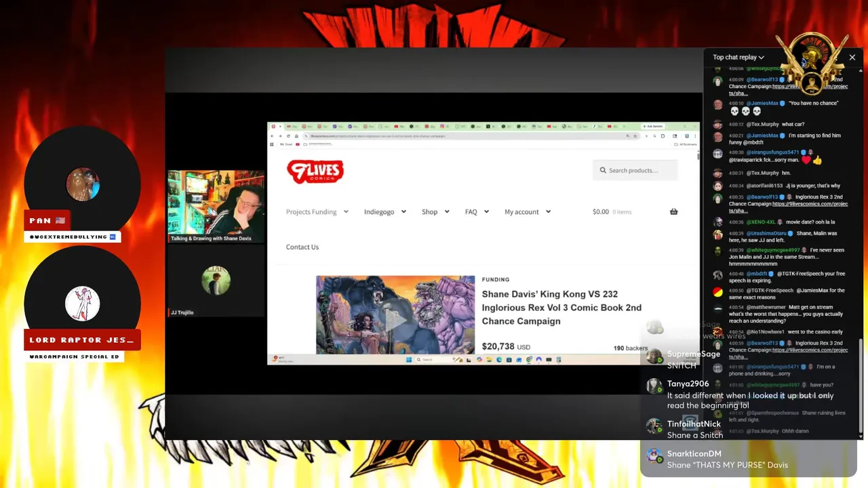Screen dimensions: 868x488
Task: Click the Gmail bookmark in the bookmarks bar
Action: (287, 144)
